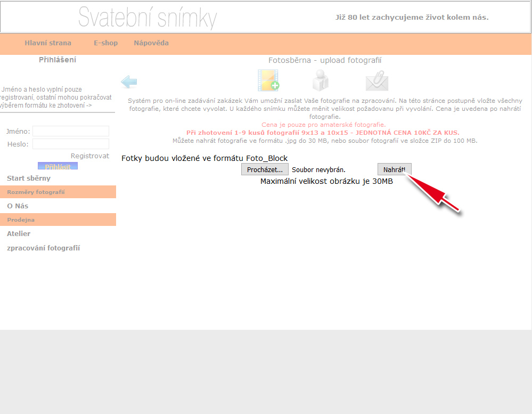
Task: Focus the Jméno username field
Action: (x=71, y=131)
